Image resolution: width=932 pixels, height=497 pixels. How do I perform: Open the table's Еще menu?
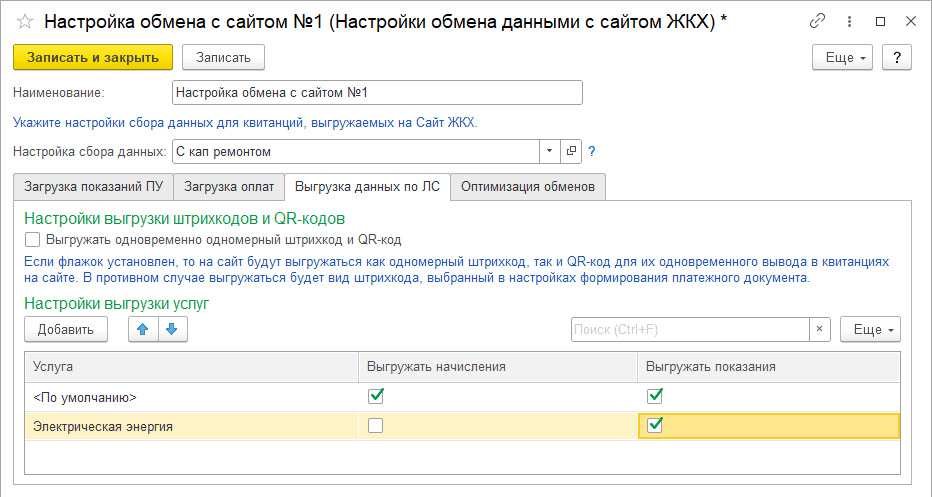click(870, 329)
